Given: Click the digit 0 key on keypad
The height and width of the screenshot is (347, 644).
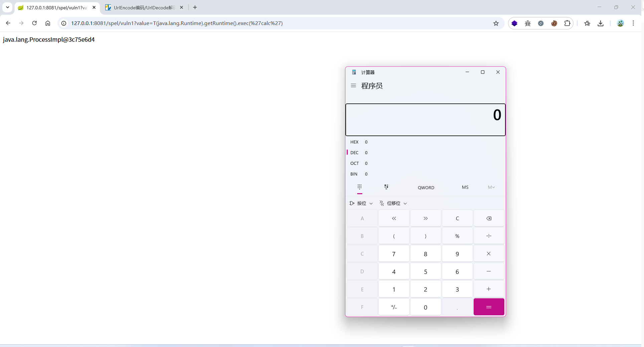Looking at the screenshot, I should coord(426,307).
